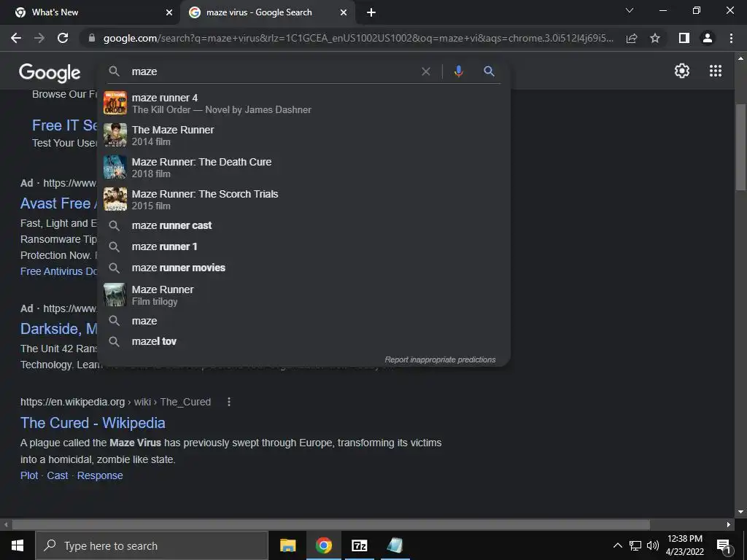
Task: Close the maze virus search tab
Action: [x=344, y=12]
